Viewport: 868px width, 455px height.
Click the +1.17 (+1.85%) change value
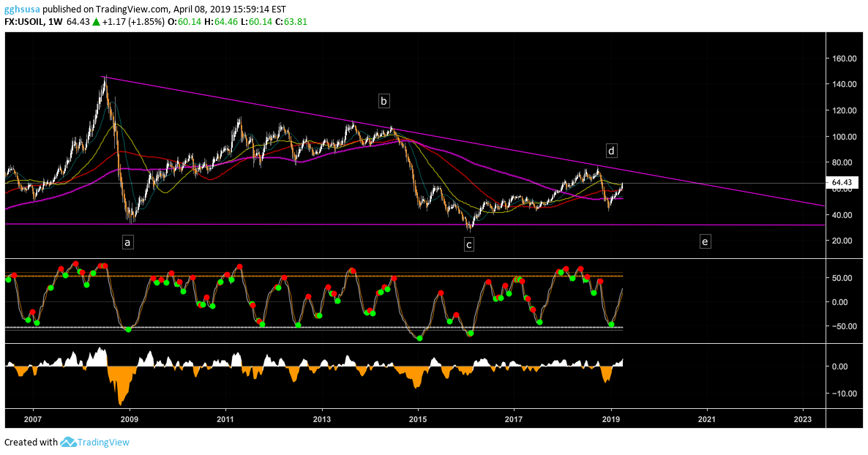133,22
